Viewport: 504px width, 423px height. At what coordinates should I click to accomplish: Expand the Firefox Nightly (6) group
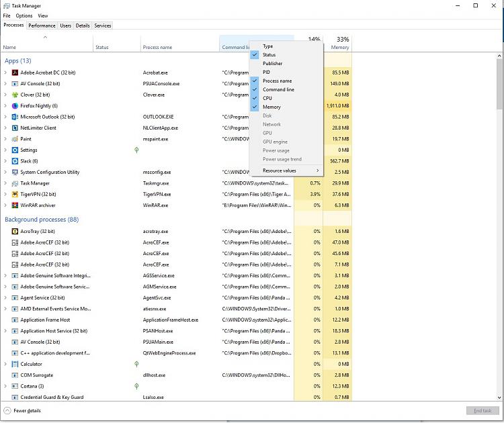[5, 105]
